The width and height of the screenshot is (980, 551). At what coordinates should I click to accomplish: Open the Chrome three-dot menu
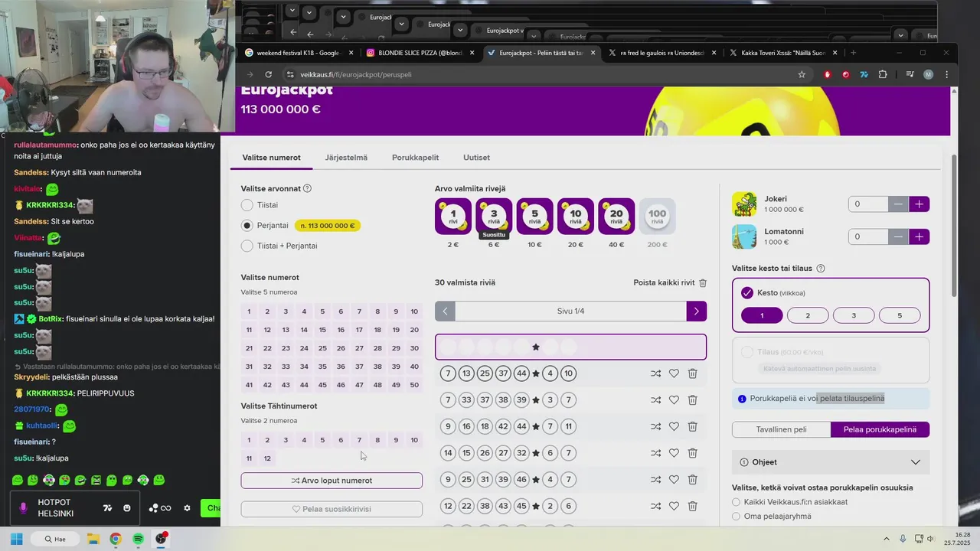tap(947, 74)
